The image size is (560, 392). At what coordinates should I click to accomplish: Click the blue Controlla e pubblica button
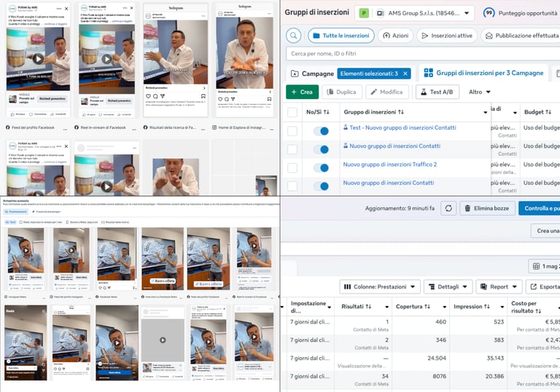540,208
